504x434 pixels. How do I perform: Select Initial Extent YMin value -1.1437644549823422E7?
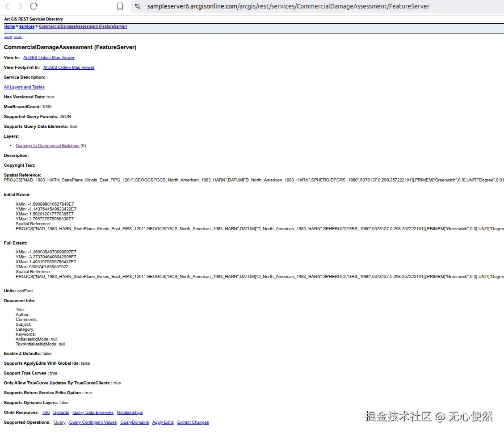click(52, 209)
